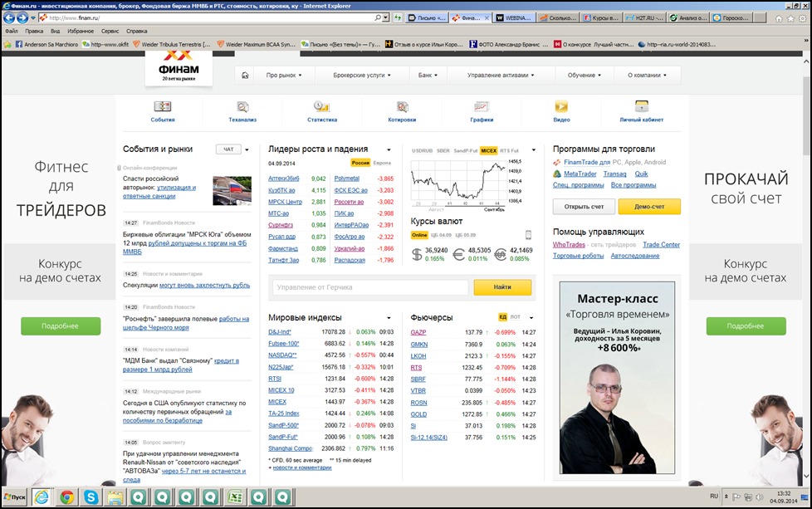Image resolution: width=812 pixels, height=509 pixels.
Task: Open Google Chrome from the taskbar
Action: click(x=66, y=497)
